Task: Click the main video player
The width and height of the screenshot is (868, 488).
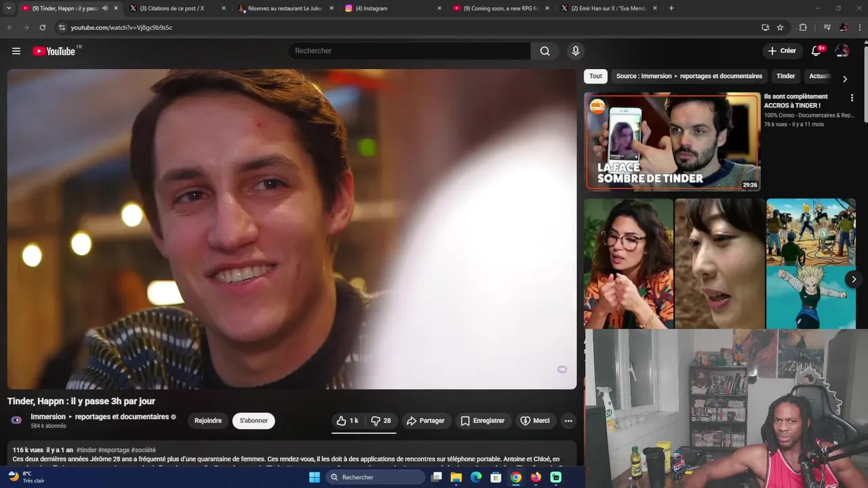Action: (292, 229)
